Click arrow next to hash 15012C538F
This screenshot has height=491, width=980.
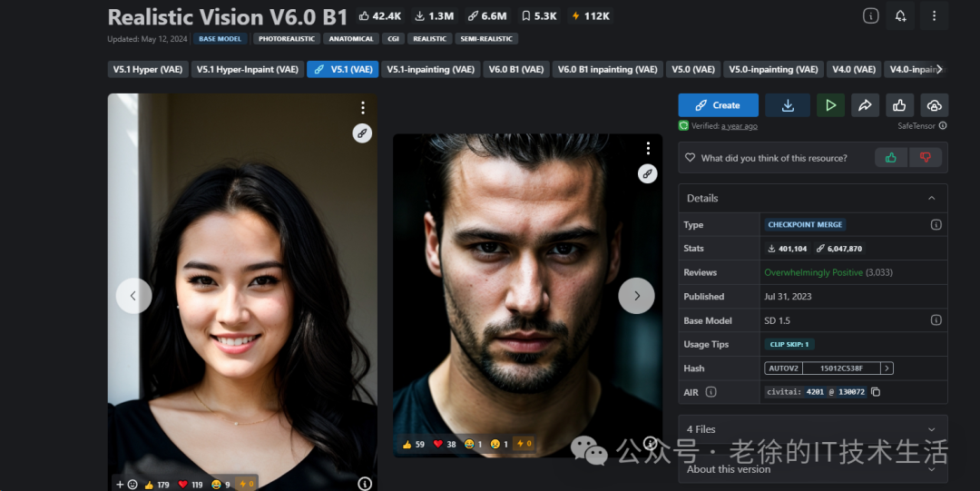click(x=887, y=368)
